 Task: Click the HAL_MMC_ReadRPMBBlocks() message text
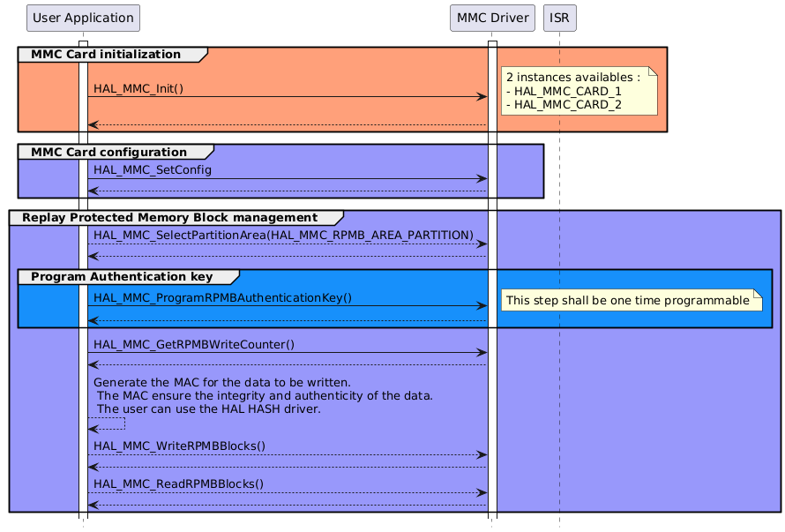tap(178, 483)
